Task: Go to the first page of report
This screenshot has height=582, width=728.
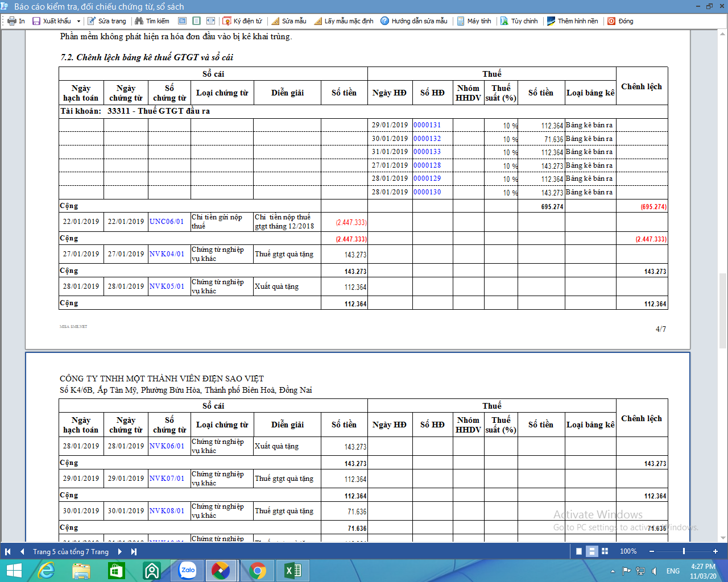Action: (8, 551)
